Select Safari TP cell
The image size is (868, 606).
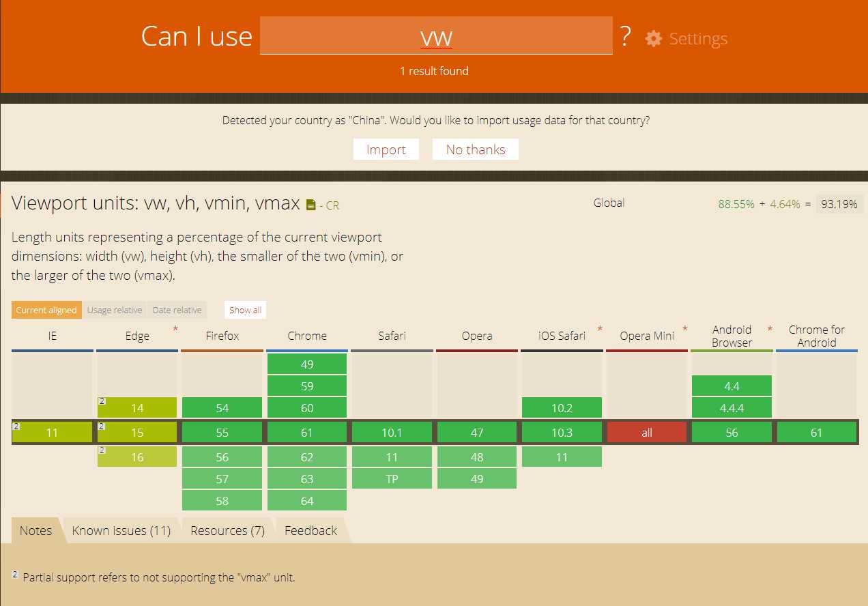(392, 479)
